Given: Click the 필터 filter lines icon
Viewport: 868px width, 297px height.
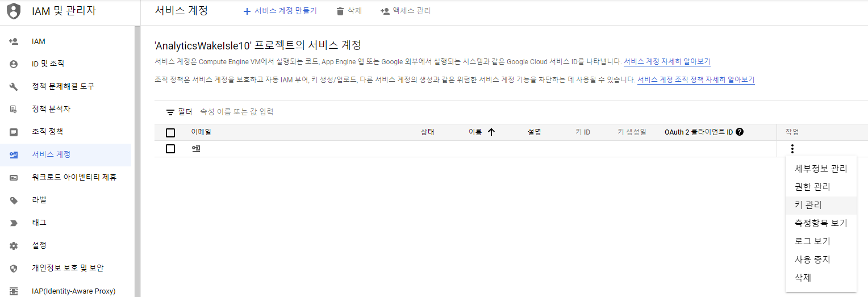Looking at the screenshot, I should click(x=170, y=112).
